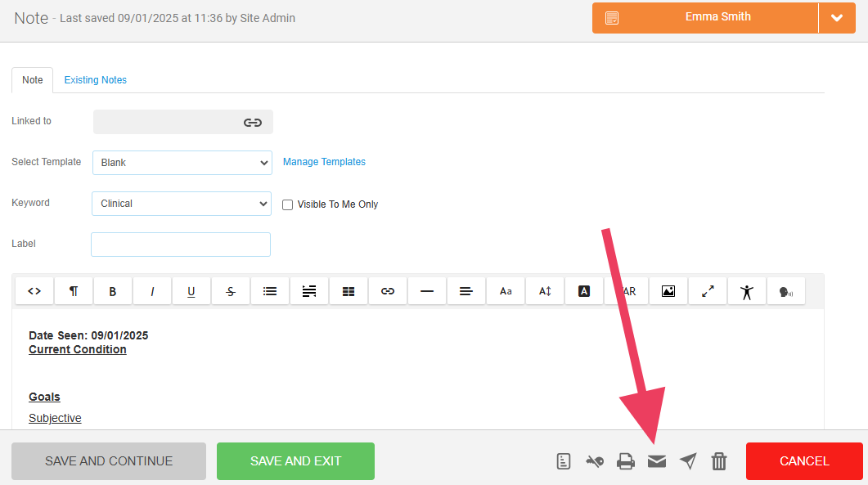Expand the arrow next to Emma Smith

click(837, 17)
